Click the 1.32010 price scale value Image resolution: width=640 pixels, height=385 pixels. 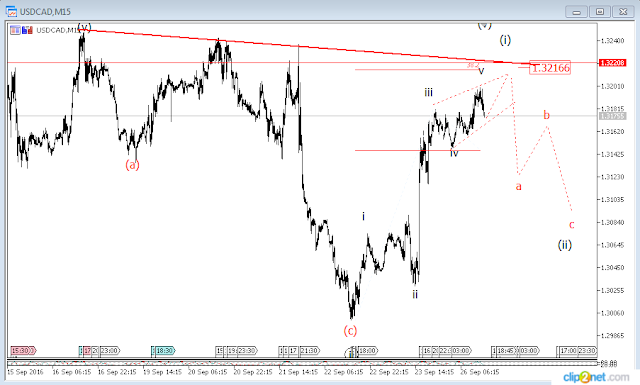[x=612, y=86]
